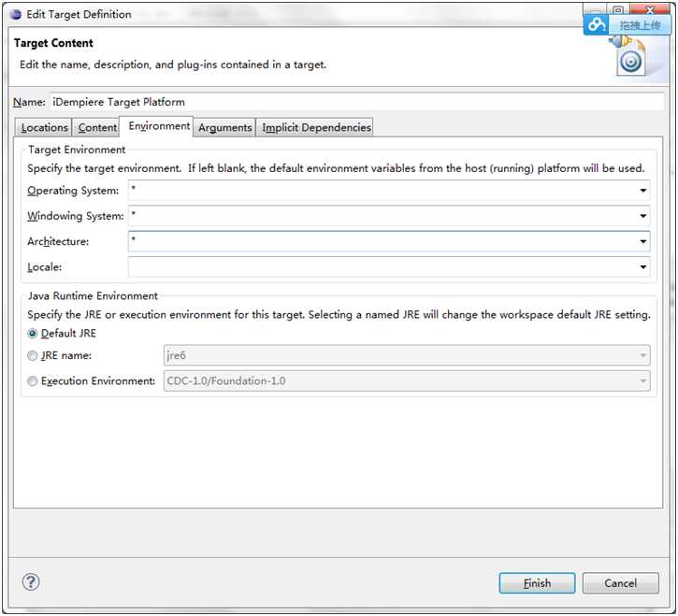Expand the Locale dropdown arrow
The width and height of the screenshot is (678, 616).
pos(643,266)
